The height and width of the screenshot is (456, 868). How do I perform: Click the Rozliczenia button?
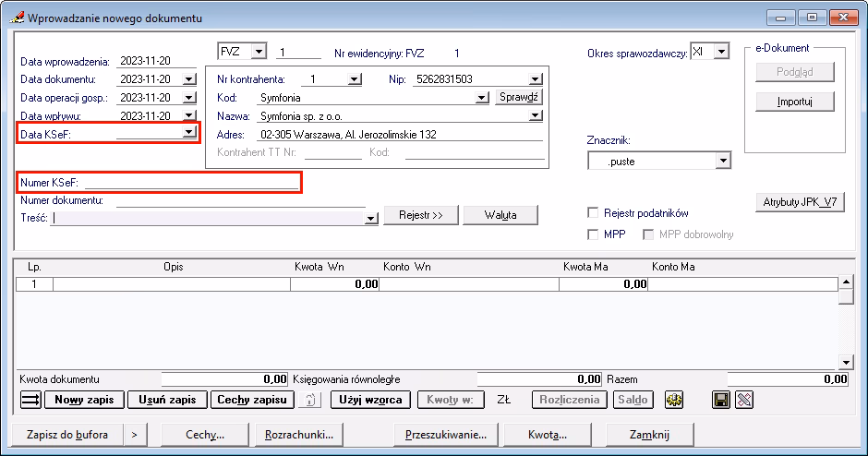[569, 400]
